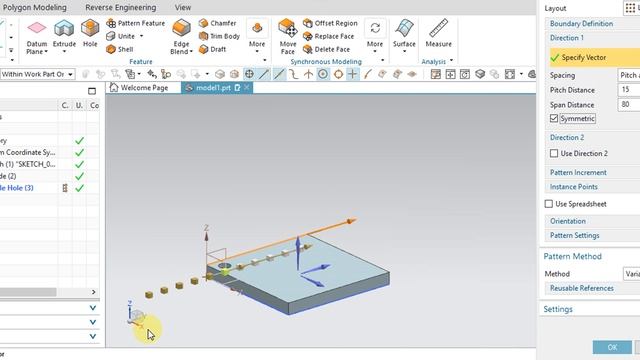Image resolution: width=640 pixels, height=360 pixels.
Task: Click the Extrude feature icon
Action: tap(64, 29)
